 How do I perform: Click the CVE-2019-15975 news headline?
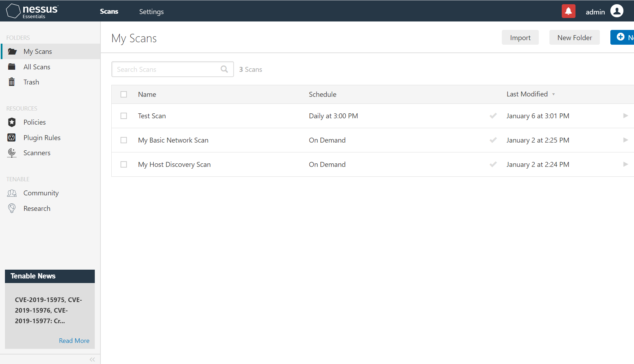(x=48, y=310)
